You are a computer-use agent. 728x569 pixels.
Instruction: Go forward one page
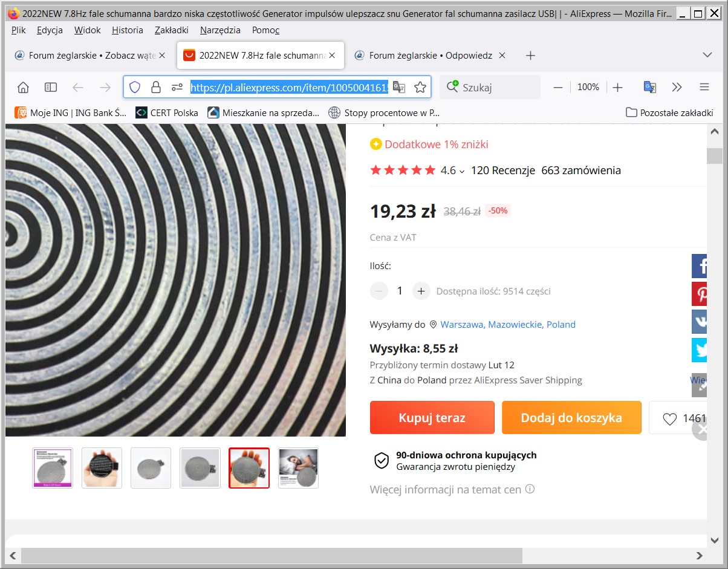tap(105, 87)
